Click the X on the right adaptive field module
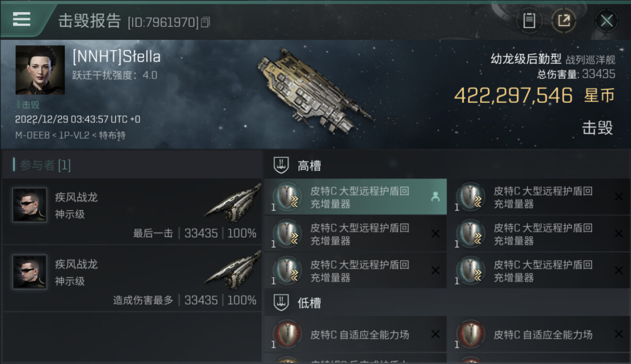 (618, 334)
